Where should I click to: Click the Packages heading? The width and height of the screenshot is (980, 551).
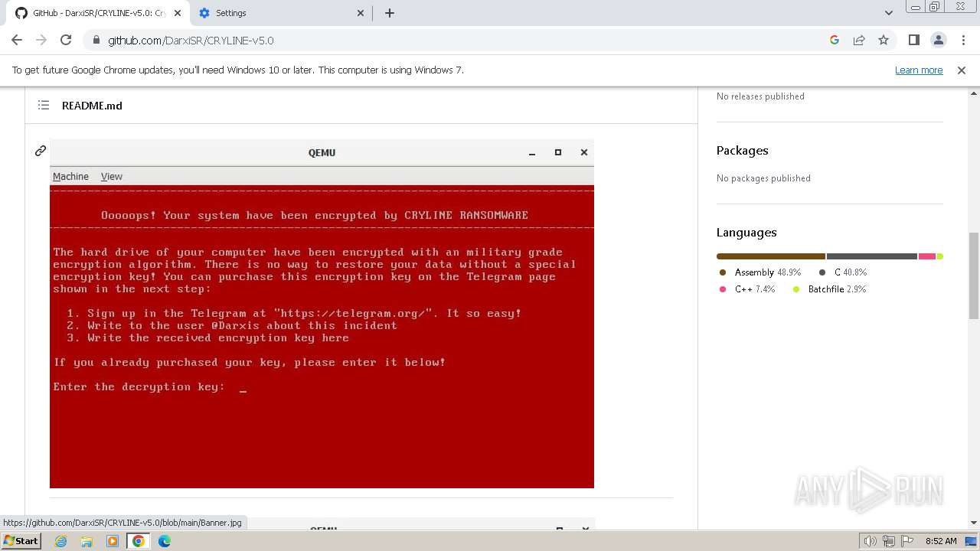click(x=742, y=151)
